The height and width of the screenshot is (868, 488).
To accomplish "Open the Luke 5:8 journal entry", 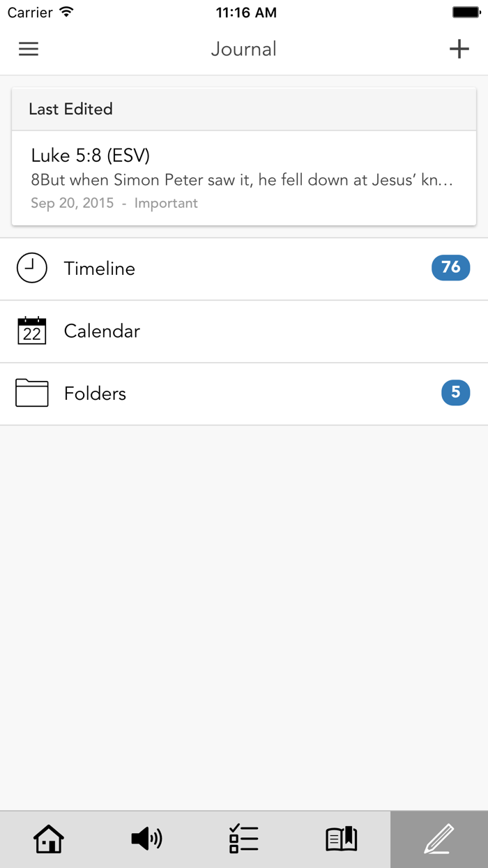I will tap(243, 178).
